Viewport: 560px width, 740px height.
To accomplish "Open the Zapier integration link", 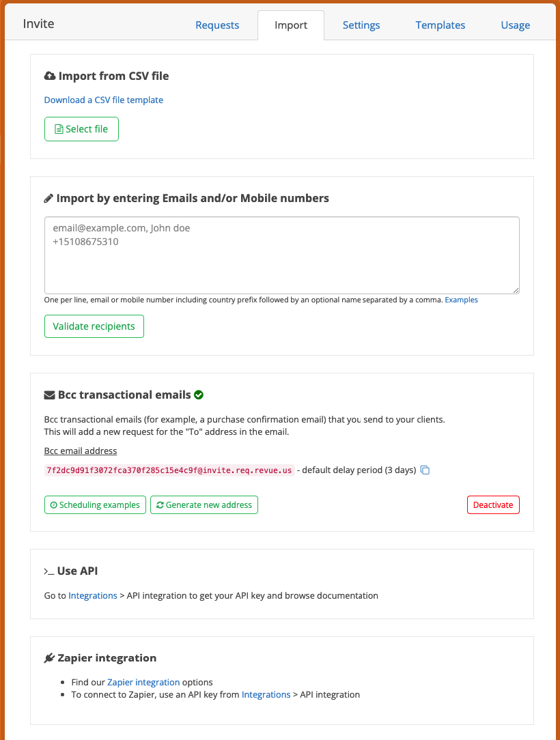I will click(143, 683).
